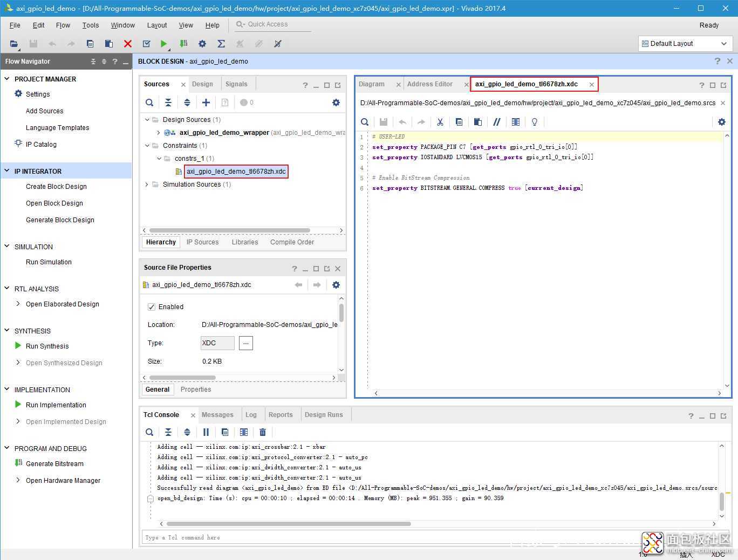Viewport: 738px width, 560px height.
Task: Switch to the Diagram tab
Action: (x=372, y=84)
